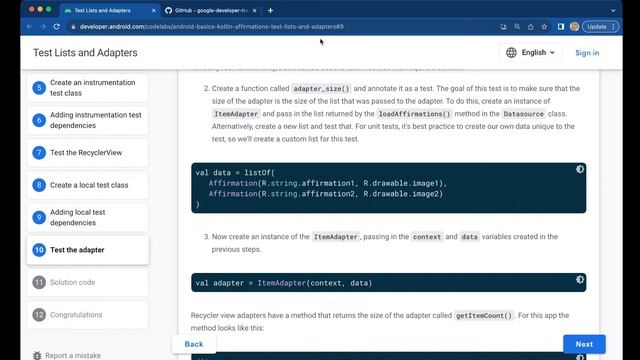Click the Sign in link

587,53
